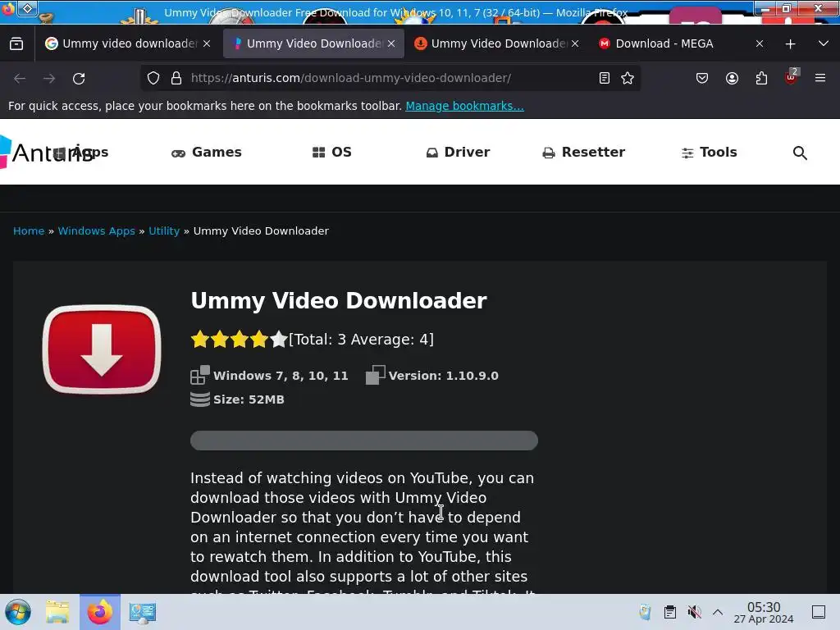
Task: Open the Tools menu
Action: (709, 152)
